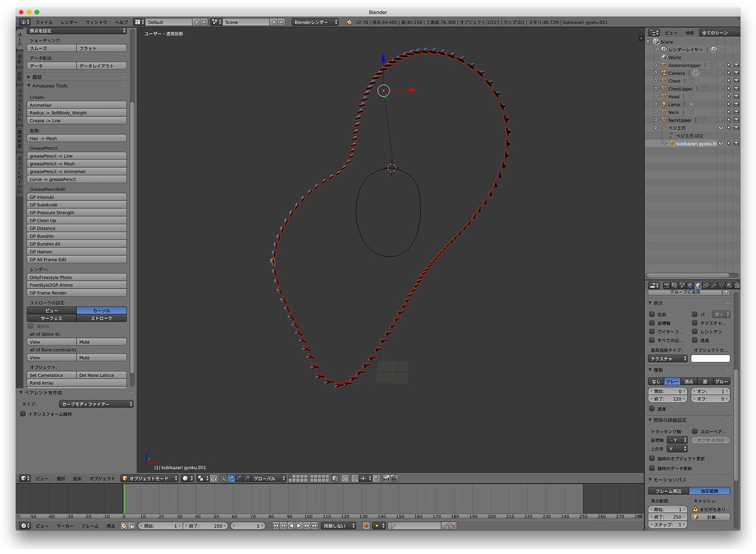Click the Lamp object icon in outliner
The height and width of the screenshot is (554, 756).
(664, 104)
